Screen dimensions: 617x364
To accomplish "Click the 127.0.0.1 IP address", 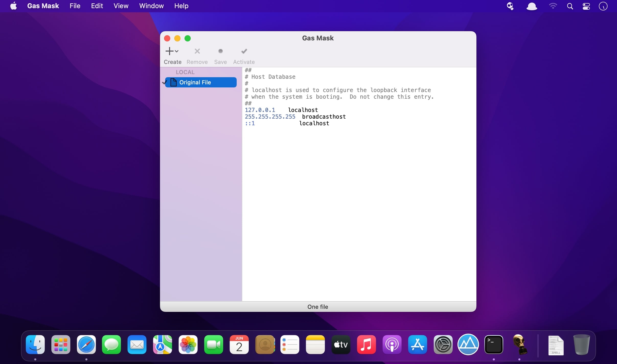I will pyautogui.click(x=260, y=110).
